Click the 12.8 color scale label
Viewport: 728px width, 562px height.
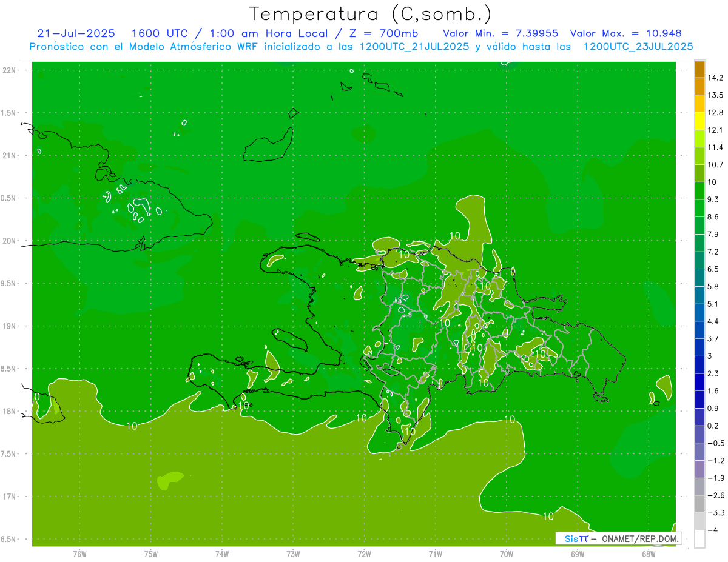tap(716, 113)
